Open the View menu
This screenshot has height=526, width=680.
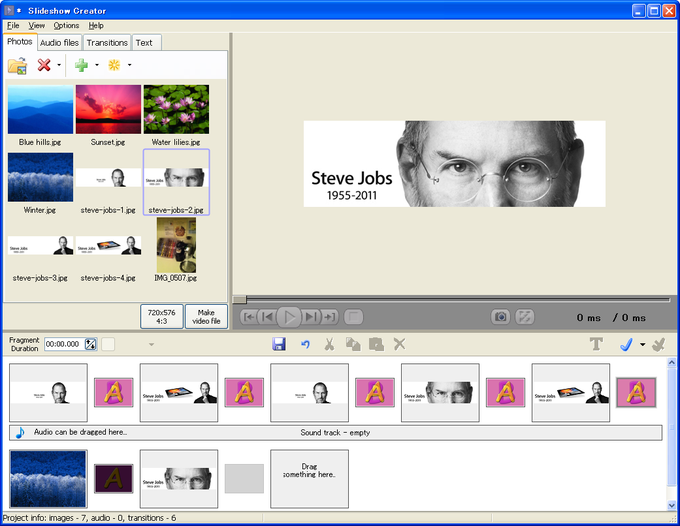click(x=37, y=26)
